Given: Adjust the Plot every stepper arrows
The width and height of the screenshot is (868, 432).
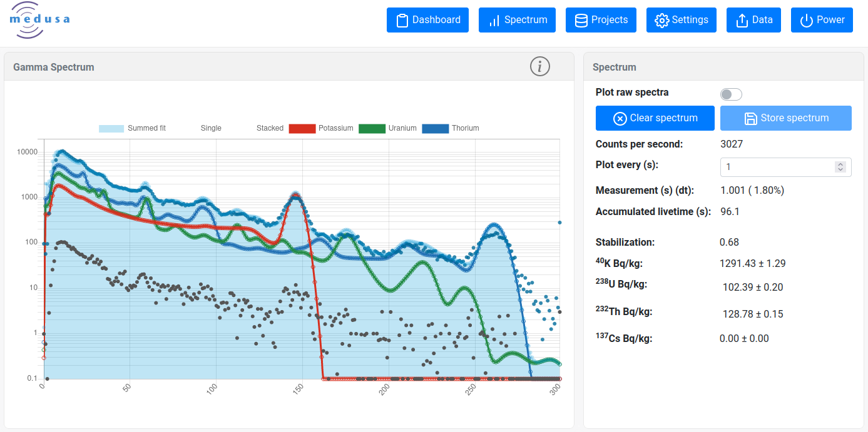Looking at the screenshot, I should (840, 167).
